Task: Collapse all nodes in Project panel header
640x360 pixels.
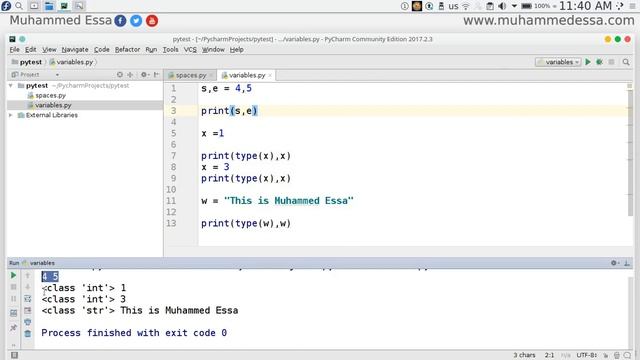Action: click(x=130, y=75)
